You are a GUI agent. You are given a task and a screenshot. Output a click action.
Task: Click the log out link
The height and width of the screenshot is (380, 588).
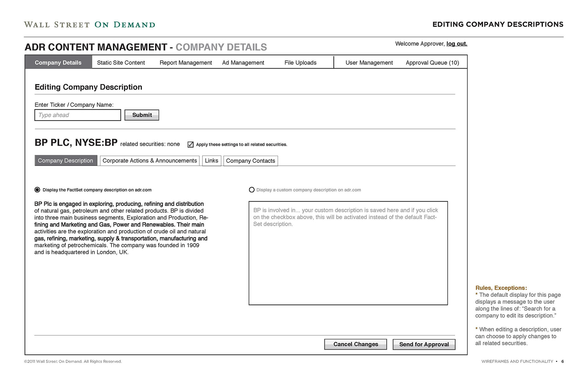pyautogui.click(x=457, y=44)
